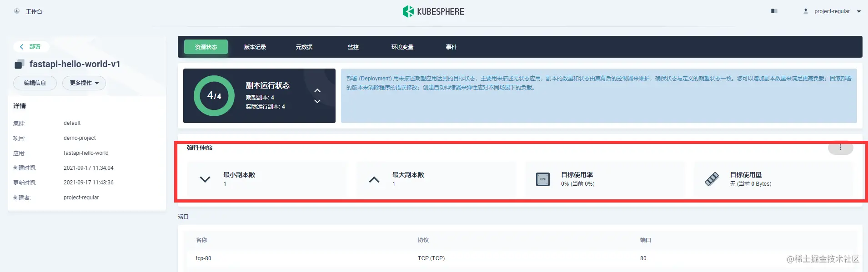Click the 名称 column header
868x272 pixels.
click(201, 240)
